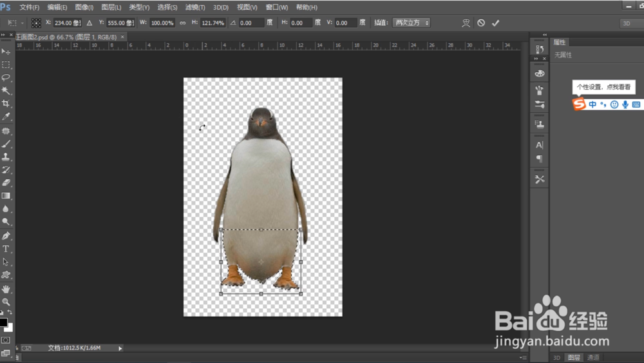
Task: Open the 3D workspace dropdown
Action: pyautogui.click(x=631, y=23)
